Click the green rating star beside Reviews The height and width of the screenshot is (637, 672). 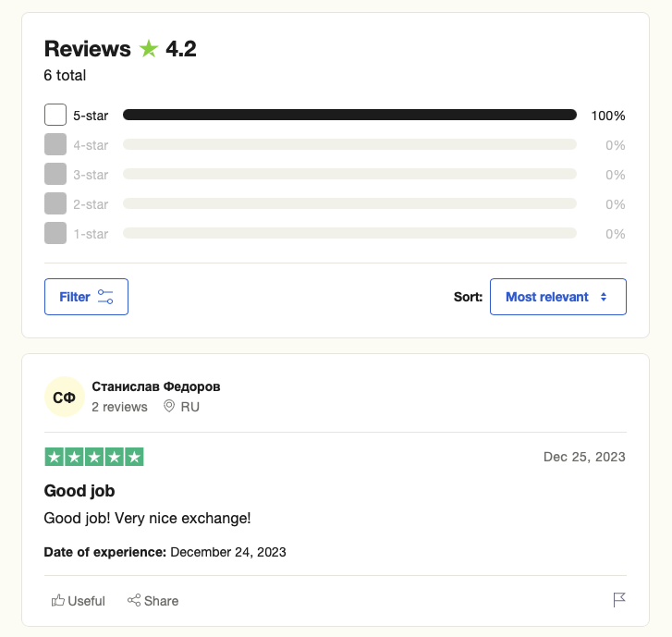[x=148, y=49]
